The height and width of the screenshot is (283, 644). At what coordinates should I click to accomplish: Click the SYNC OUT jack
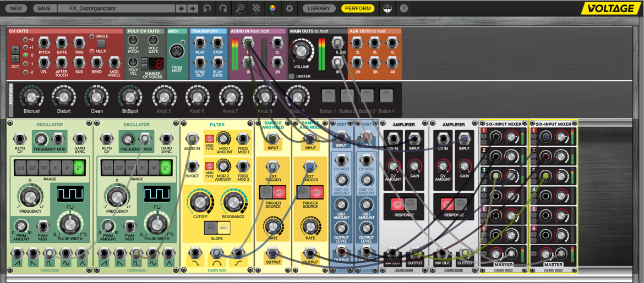(200, 62)
